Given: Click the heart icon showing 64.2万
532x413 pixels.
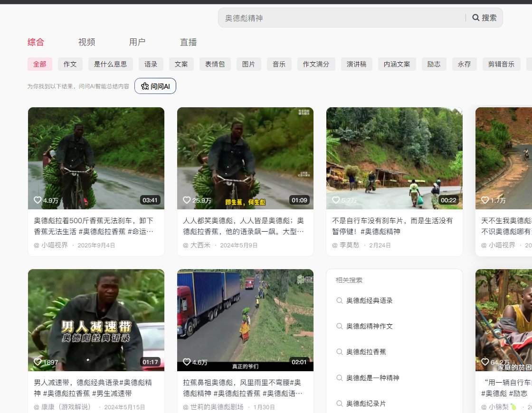Looking at the screenshot, I should click(485, 362).
